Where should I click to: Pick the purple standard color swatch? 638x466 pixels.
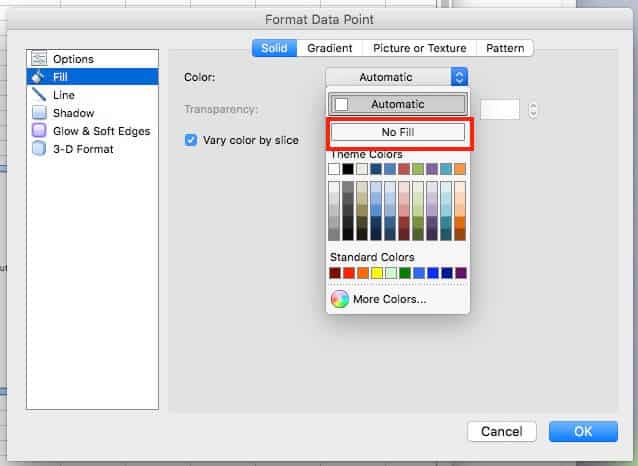tap(461, 273)
